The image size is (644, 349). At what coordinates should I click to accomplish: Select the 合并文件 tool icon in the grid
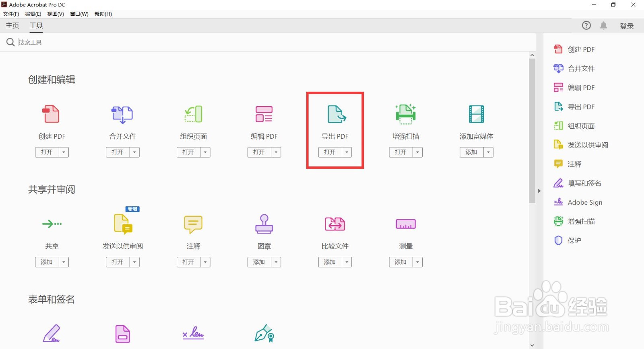122,114
